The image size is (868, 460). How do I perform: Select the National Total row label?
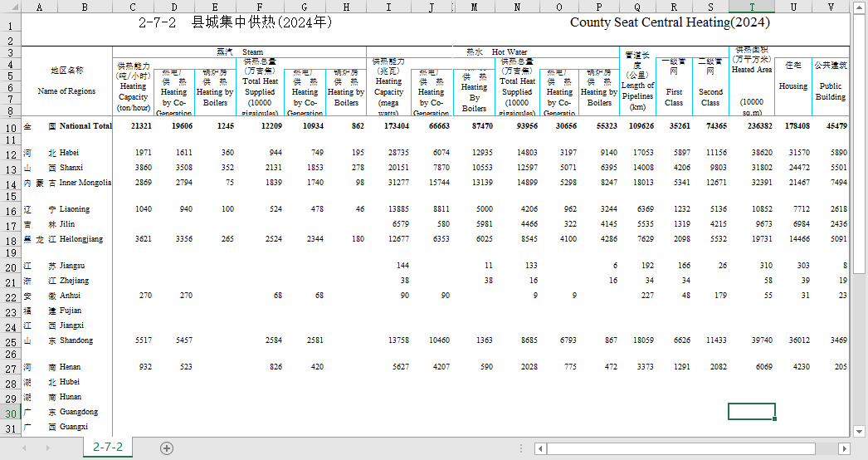point(85,126)
